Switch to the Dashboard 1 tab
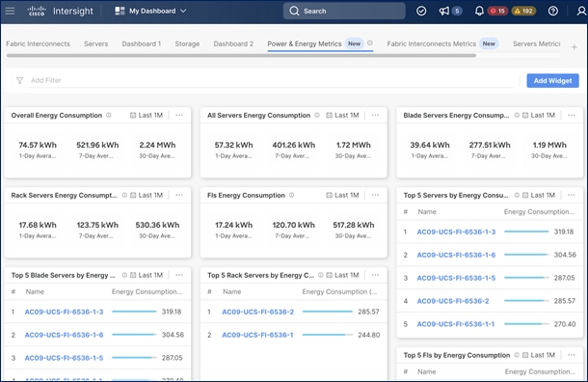This screenshot has height=382, width=588. [142, 44]
